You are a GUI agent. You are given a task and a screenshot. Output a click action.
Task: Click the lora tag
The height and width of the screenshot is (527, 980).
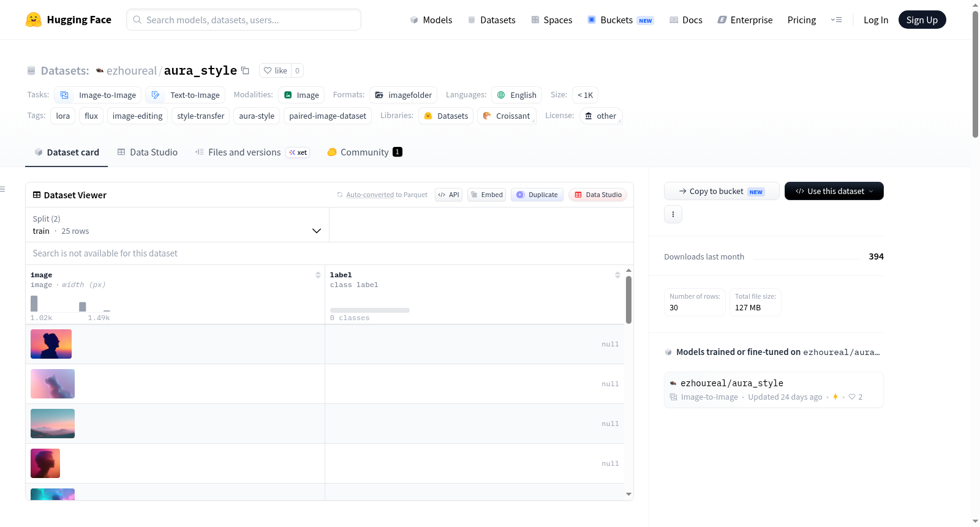point(63,116)
